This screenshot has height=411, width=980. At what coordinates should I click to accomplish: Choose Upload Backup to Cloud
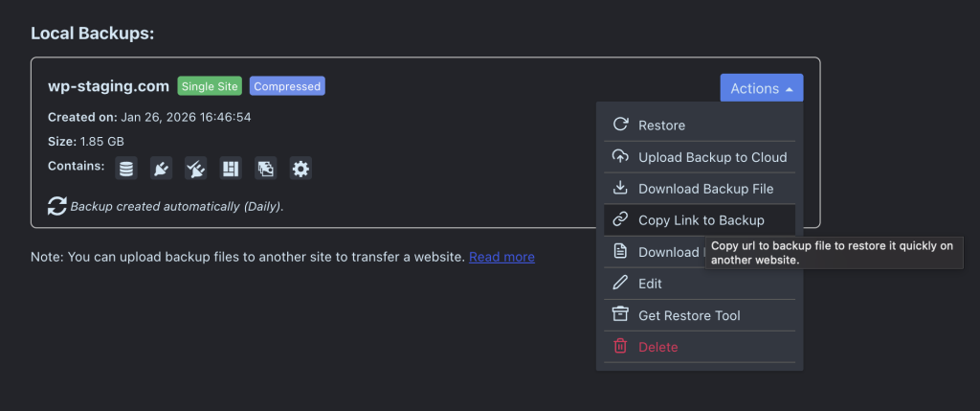(712, 157)
